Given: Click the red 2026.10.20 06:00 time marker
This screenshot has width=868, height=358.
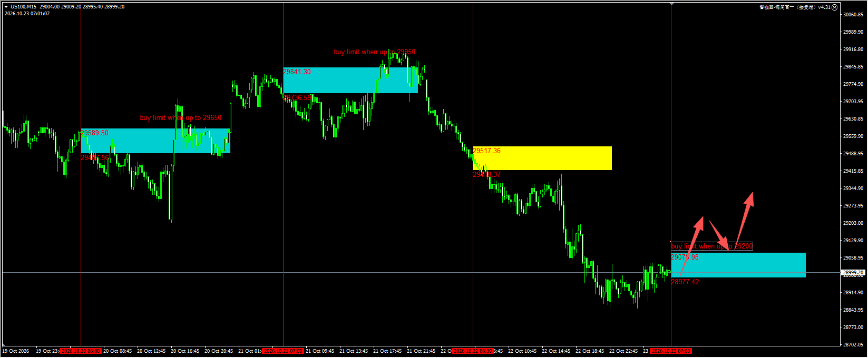Looking at the screenshot, I should tap(81, 351).
